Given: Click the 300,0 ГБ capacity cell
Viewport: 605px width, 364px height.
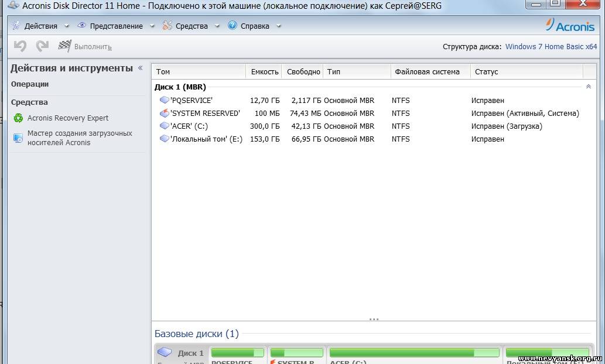Looking at the screenshot, I should coord(265,126).
